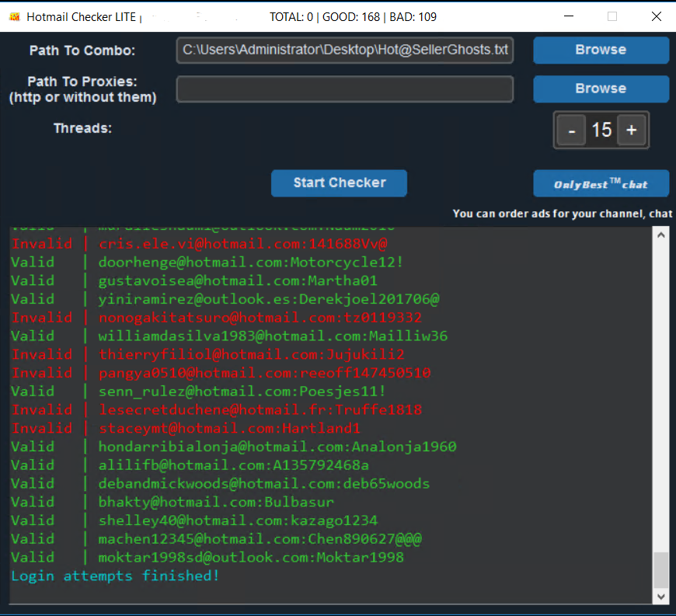The width and height of the screenshot is (676, 616).
Task: Browse for the combo file
Action: tap(600, 50)
